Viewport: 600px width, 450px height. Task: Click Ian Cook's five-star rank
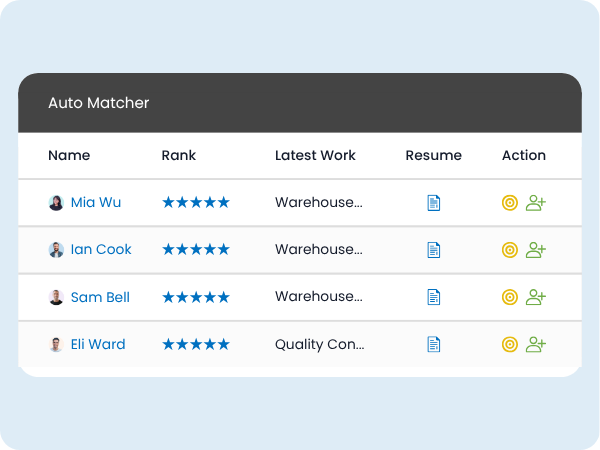pos(196,249)
